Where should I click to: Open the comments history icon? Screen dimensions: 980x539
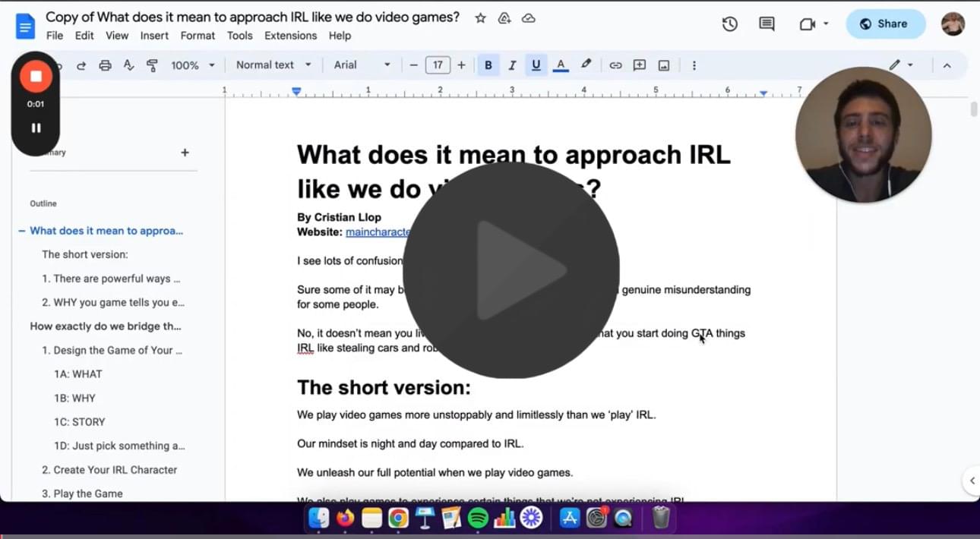coord(767,24)
